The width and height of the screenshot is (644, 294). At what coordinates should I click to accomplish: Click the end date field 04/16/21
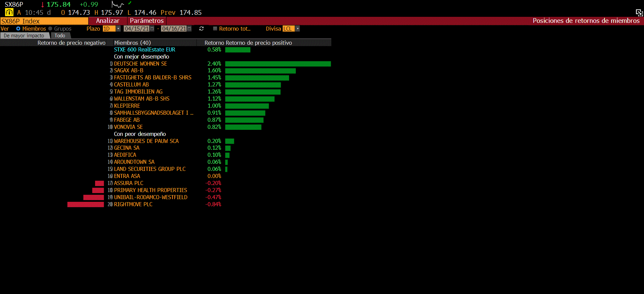174,29
